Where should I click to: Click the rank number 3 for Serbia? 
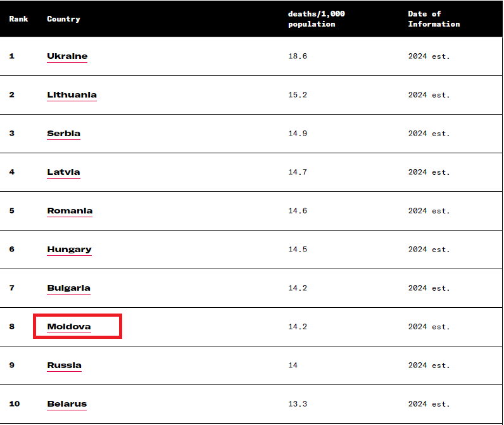point(11,134)
